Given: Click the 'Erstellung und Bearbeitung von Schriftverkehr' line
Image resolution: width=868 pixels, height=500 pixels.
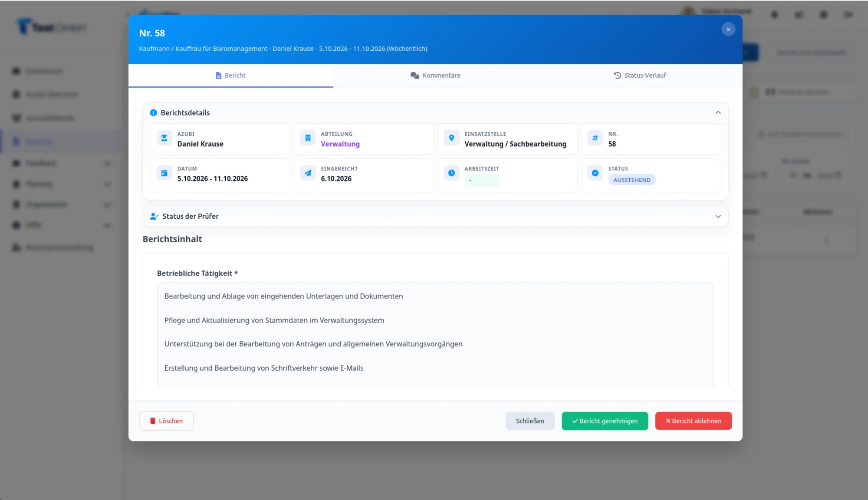Looking at the screenshot, I should pyautogui.click(x=264, y=368).
